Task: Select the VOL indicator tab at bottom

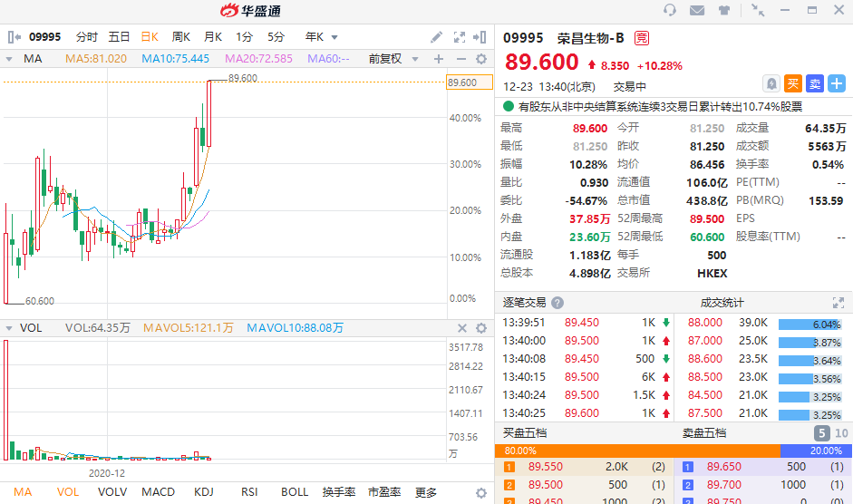Action: pos(67,492)
